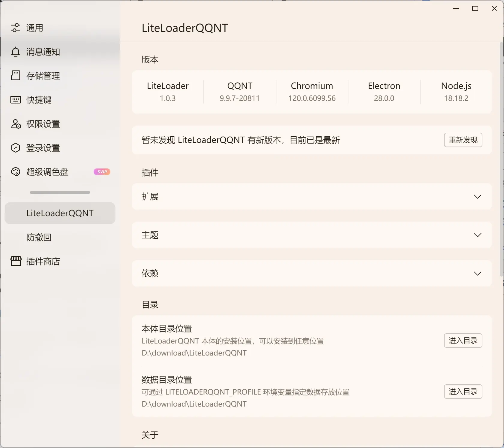This screenshot has height=448, width=504.
Task: Click 进入目录 for 本体目录位置
Action: 463,341
